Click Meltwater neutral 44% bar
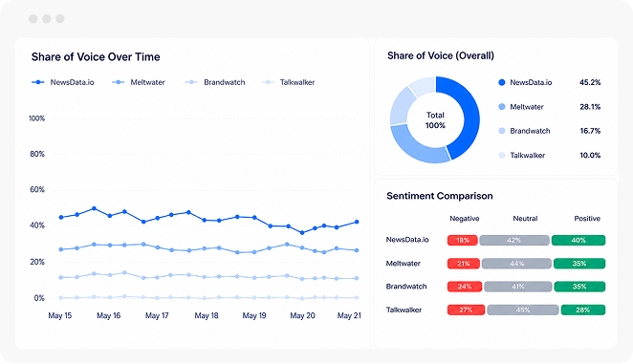 point(516,264)
